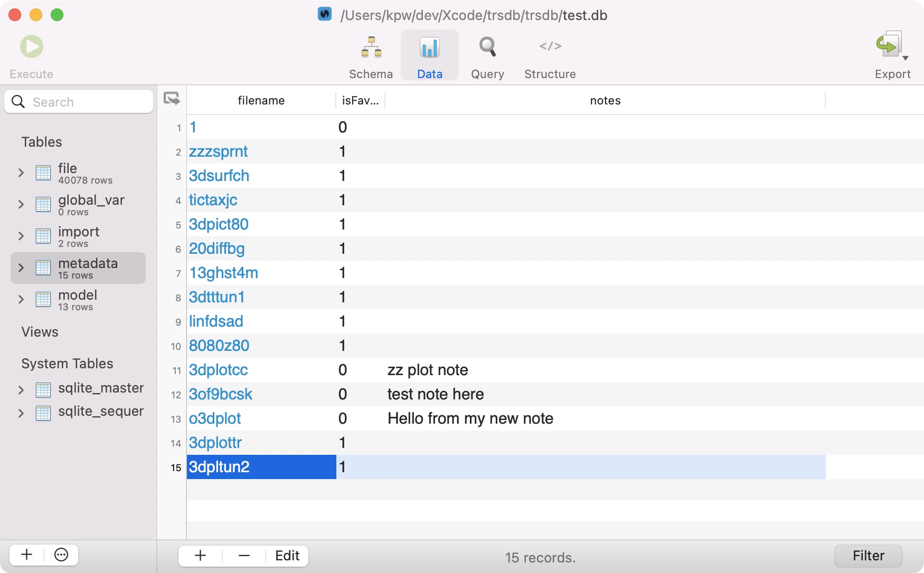Click the System Tables heading
Image resolution: width=924 pixels, height=573 pixels.
click(x=67, y=364)
